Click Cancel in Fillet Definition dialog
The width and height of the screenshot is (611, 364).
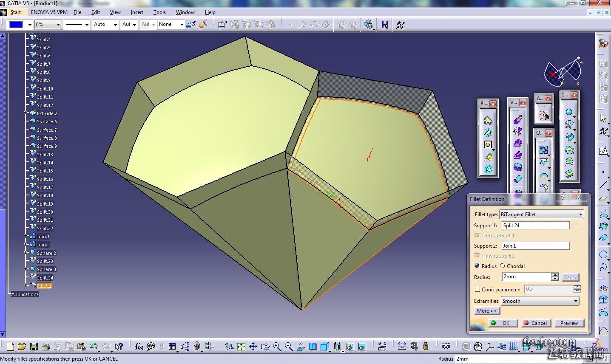coord(535,323)
